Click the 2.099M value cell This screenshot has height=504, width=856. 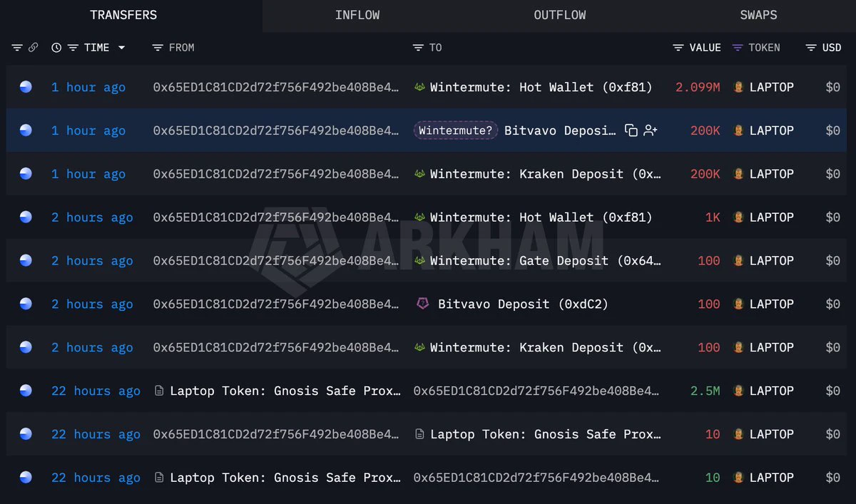tap(698, 87)
